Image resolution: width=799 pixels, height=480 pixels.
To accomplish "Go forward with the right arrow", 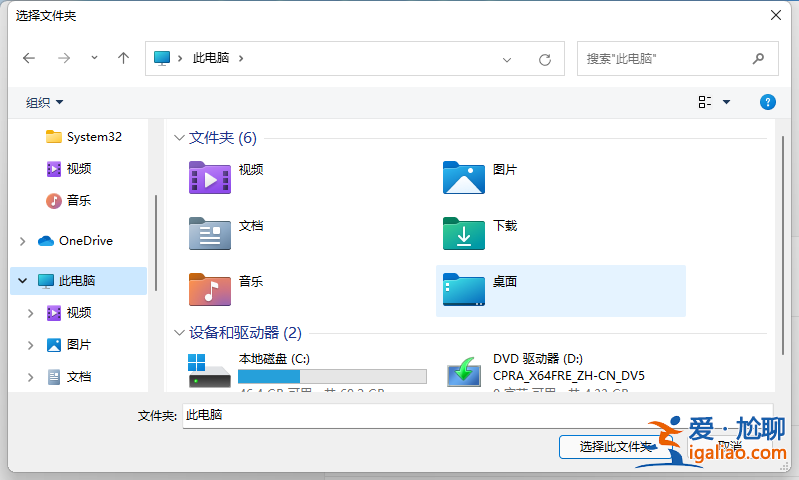I will point(64,58).
